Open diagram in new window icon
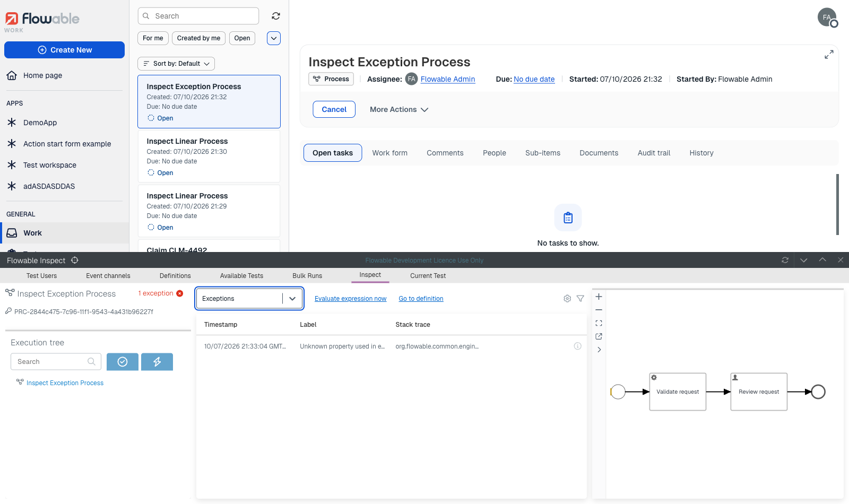This screenshot has width=849, height=504. [x=599, y=336]
